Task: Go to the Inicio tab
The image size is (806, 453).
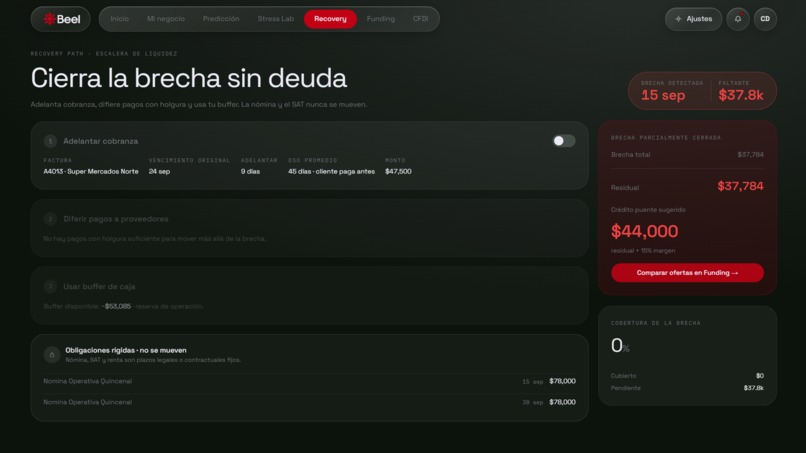Action: click(x=119, y=19)
